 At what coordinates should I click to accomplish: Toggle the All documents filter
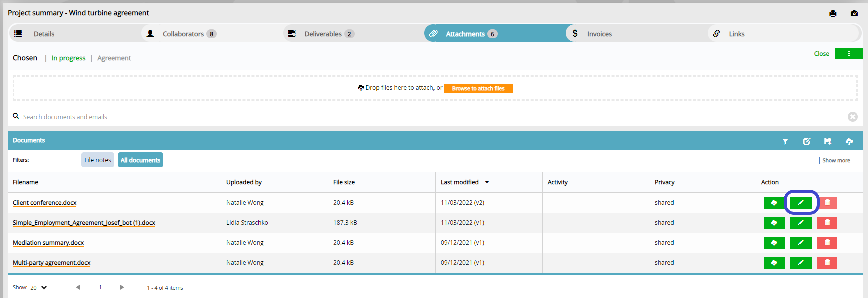pyautogui.click(x=140, y=160)
